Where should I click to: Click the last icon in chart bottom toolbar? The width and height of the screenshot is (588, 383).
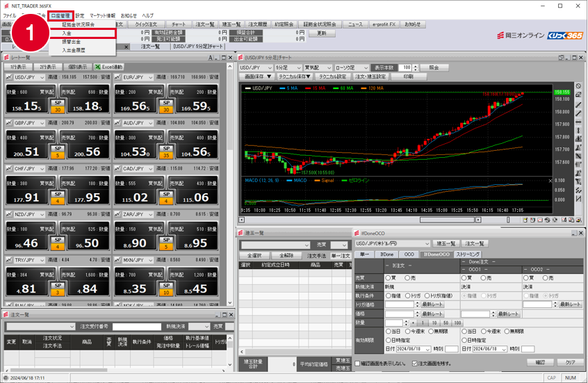578,220
